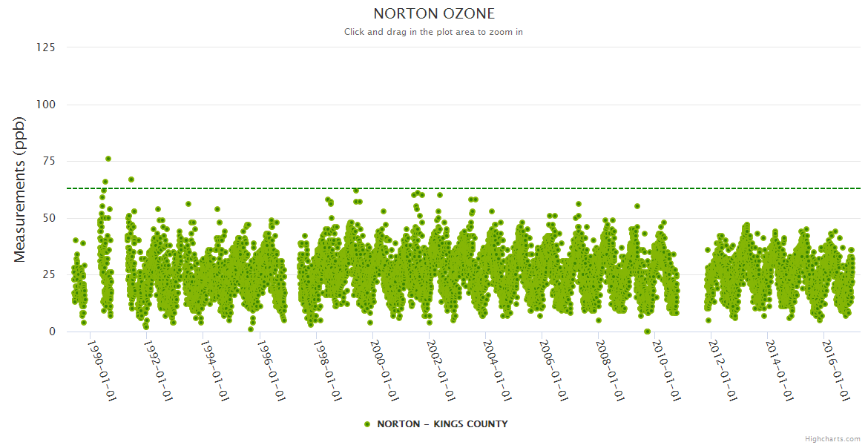Image resolution: width=868 pixels, height=445 pixels.
Task: Click the green dashed threshold line
Action: point(519,188)
